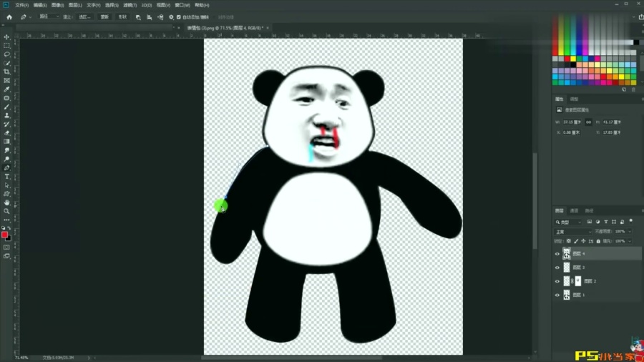Toggle Quick Mask mode icon
Image resolution: width=644 pixels, height=362 pixels.
click(x=6, y=247)
